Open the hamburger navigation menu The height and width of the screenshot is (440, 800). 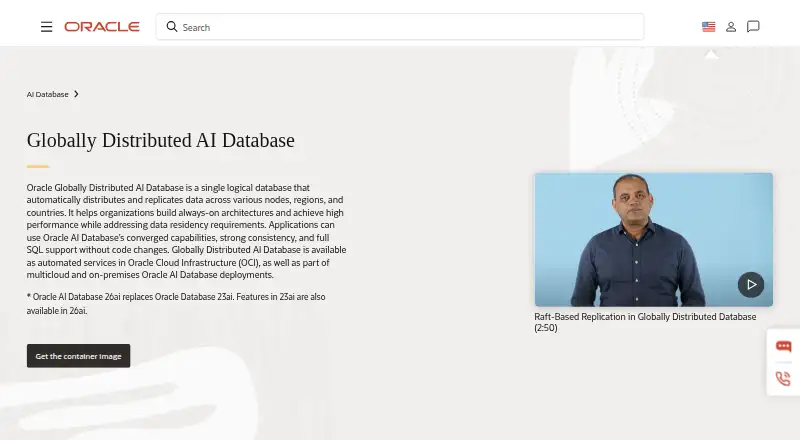(46, 27)
